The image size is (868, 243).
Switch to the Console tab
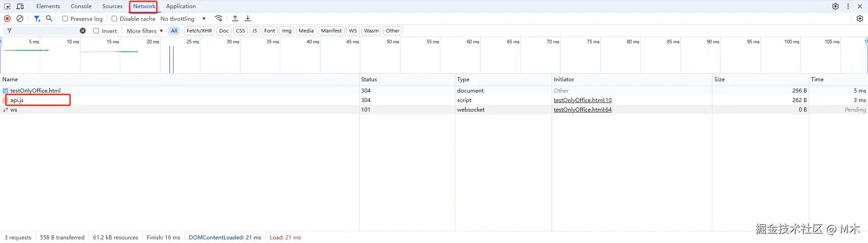pos(81,6)
